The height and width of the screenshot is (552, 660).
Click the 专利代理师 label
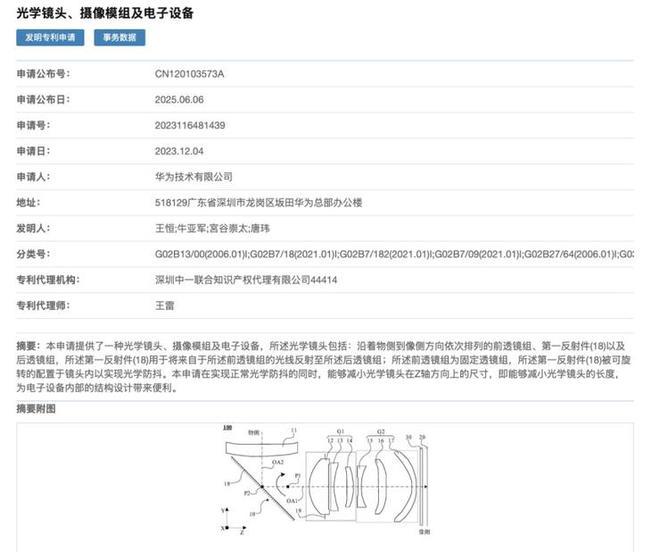(x=43, y=305)
